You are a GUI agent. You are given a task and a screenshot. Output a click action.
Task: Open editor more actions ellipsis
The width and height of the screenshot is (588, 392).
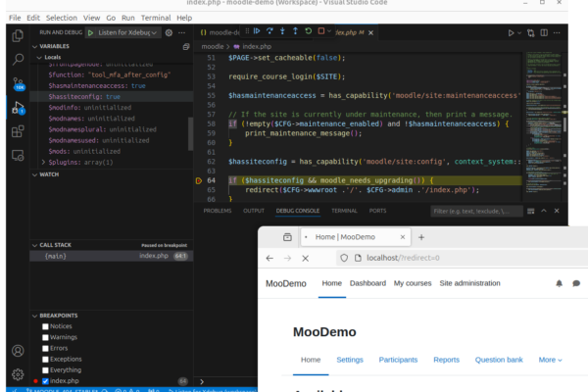pos(557,33)
